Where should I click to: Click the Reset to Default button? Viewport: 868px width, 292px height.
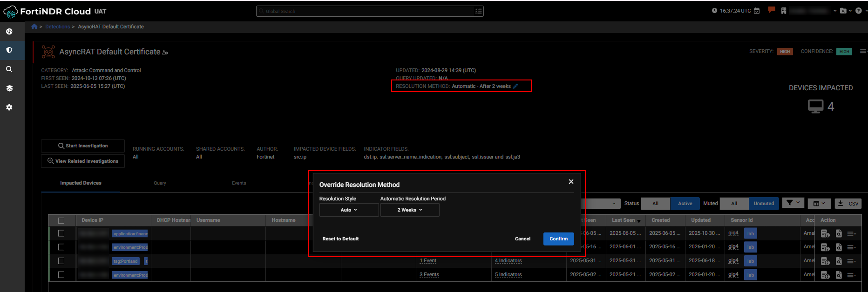pos(340,239)
